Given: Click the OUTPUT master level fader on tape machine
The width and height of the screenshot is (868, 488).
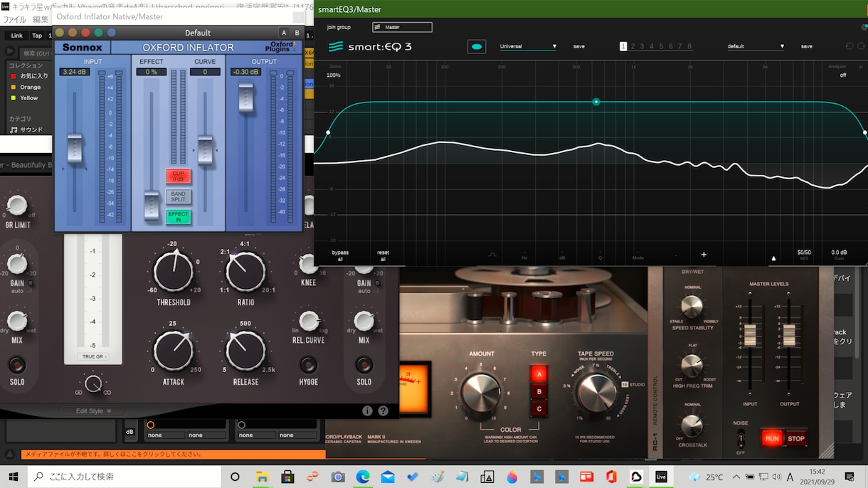Looking at the screenshot, I should (x=789, y=334).
